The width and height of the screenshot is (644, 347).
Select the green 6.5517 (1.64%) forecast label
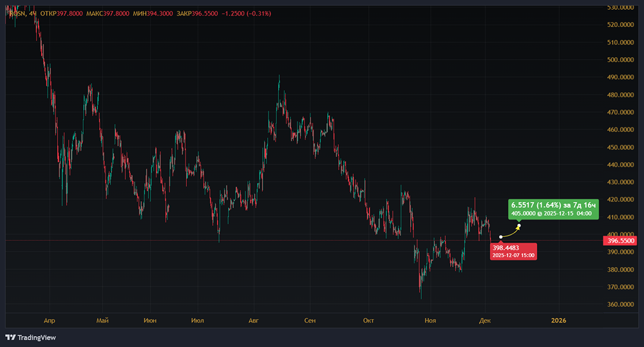click(553, 209)
